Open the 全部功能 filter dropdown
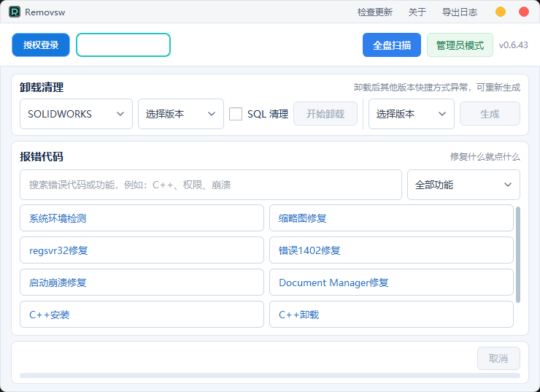Image resolution: width=540 pixels, height=392 pixels. 464,185
